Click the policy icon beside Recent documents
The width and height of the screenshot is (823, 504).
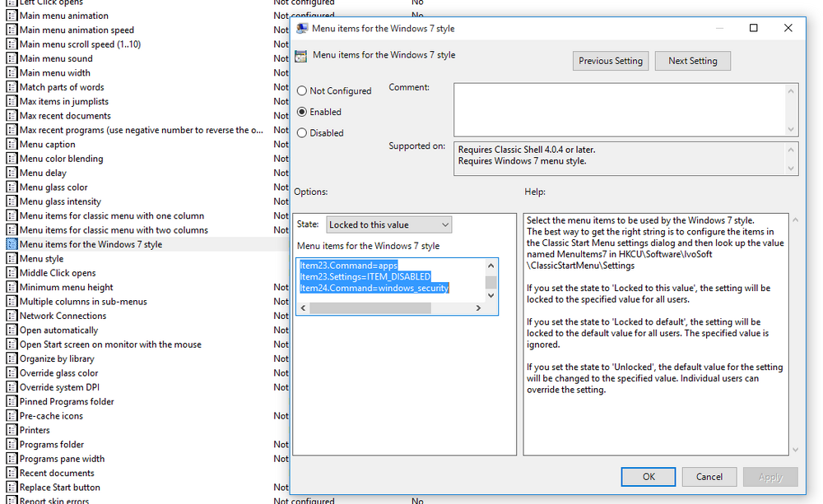point(12,473)
